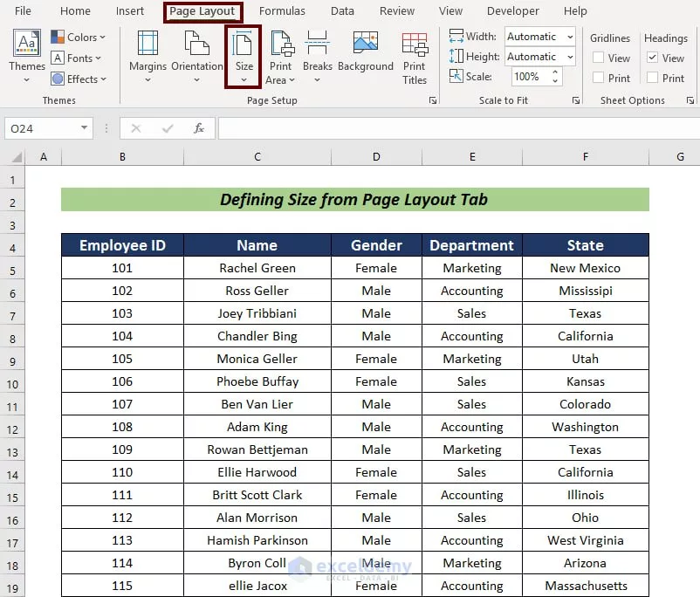The width and height of the screenshot is (700, 597).
Task: Click the Scale percentage field
Action: (531, 76)
